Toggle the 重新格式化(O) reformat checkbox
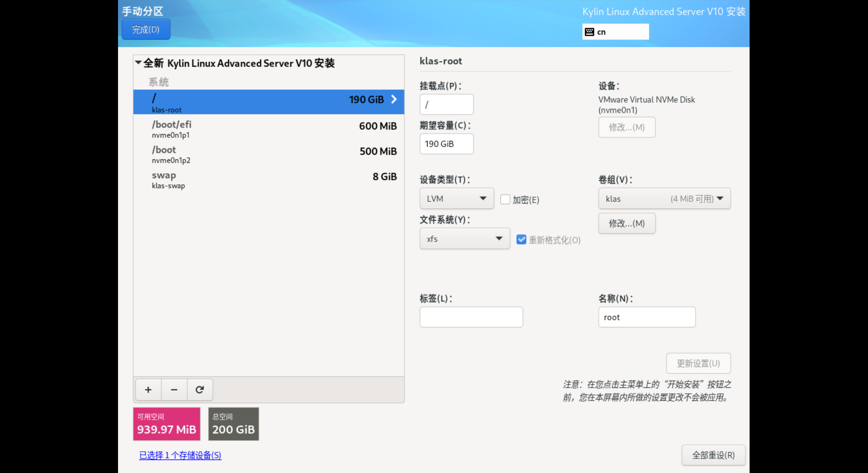Viewport: 868px width, 473px height. (x=521, y=239)
